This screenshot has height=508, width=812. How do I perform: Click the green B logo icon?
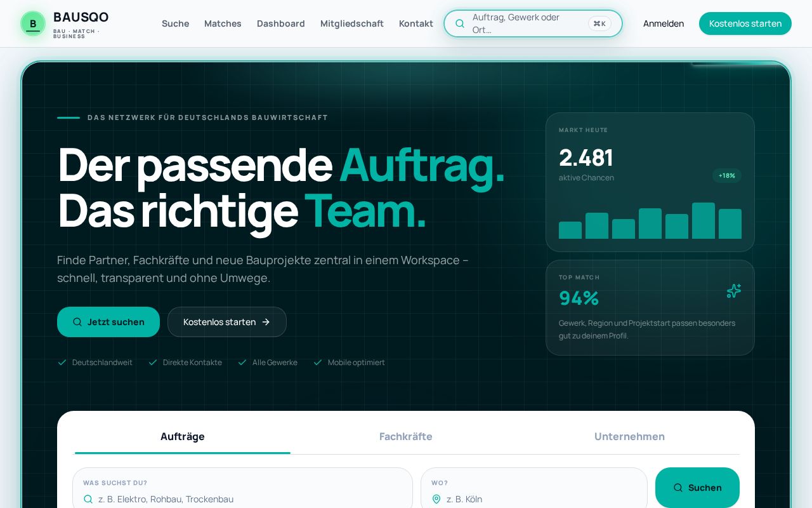coord(33,23)
